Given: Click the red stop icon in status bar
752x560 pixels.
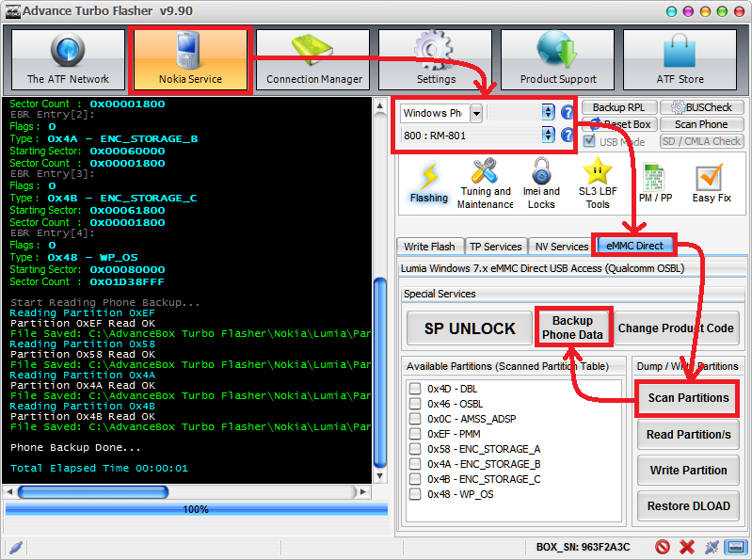Looking at the screenshot, I should (663, 547).
